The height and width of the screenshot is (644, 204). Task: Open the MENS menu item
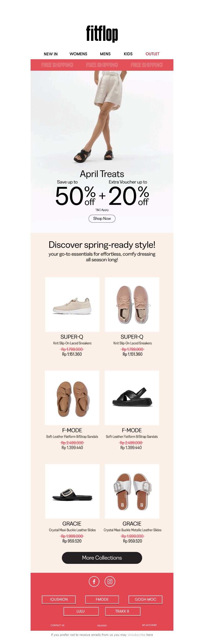click(105, 54)
